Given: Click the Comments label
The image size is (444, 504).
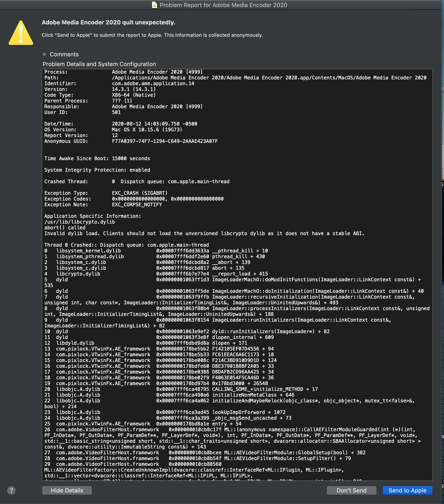Looking at the screenshot, I should (64, 54).
